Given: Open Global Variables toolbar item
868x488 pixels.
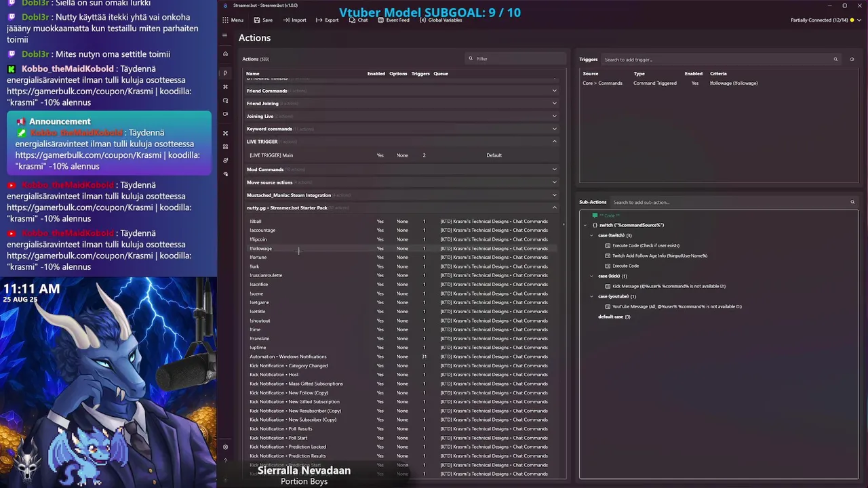Looking at the screenshot, I should click(x=441, y=20).
